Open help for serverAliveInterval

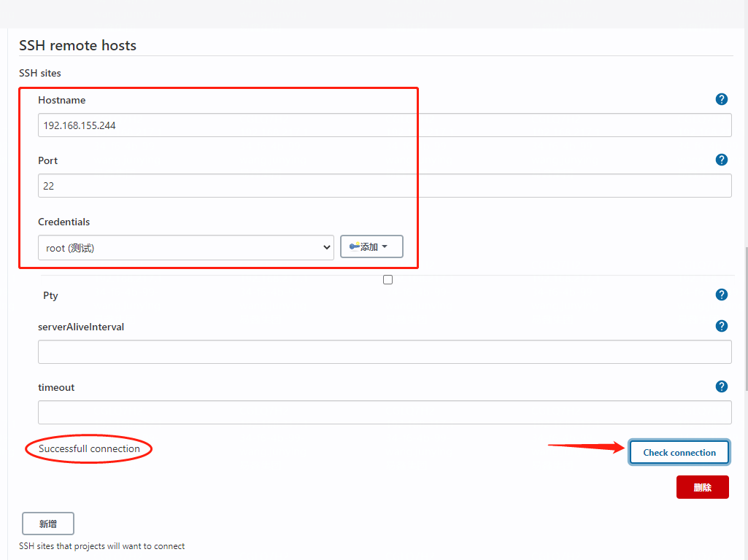[721, 326]
